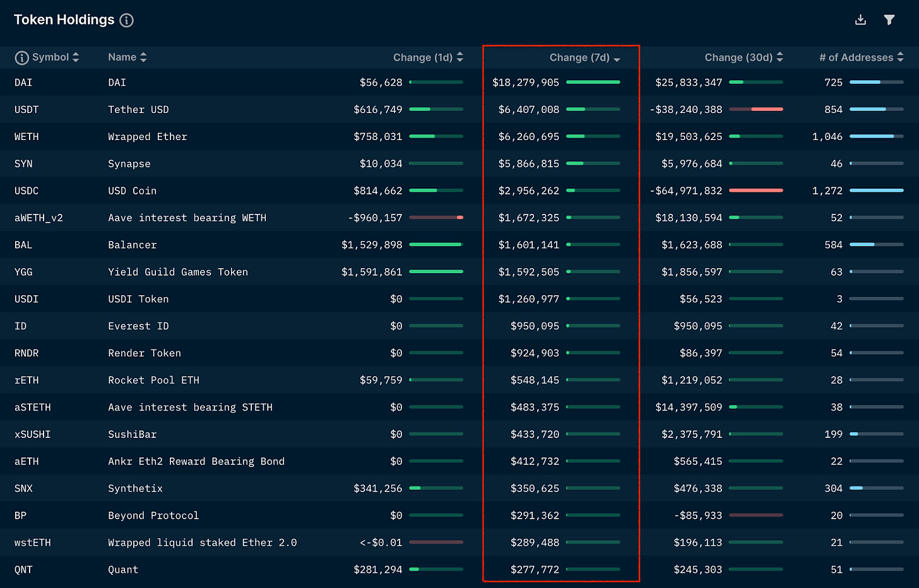Click the -$960,157 1d change value
This screenshot has width=919, height=588.
point(375,218)
